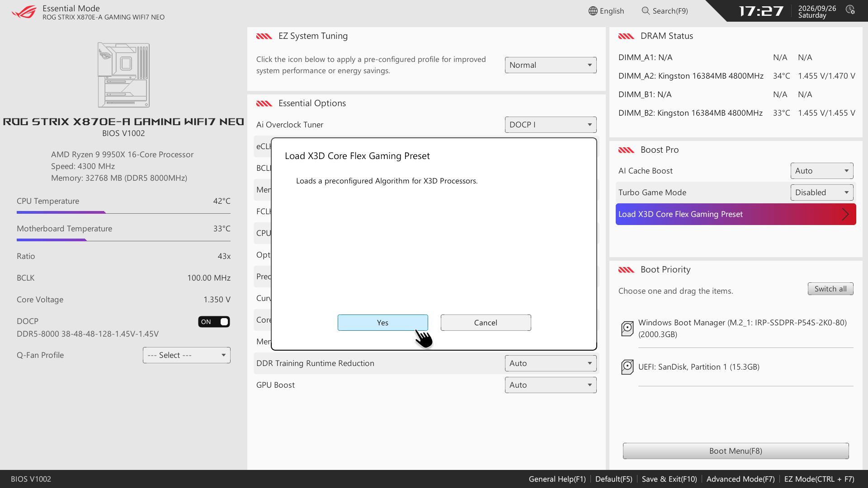Click the Essential Mode title
The width and height of the screenshot is (868, 488).
[71, 8]
